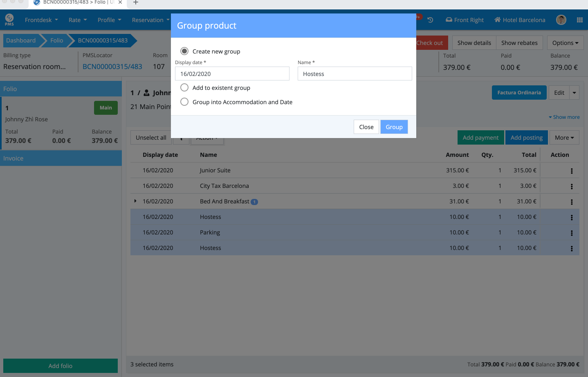This screenshot has height=377, width=588.
Task: Click the Name input field
Action: tap(355, 74)
